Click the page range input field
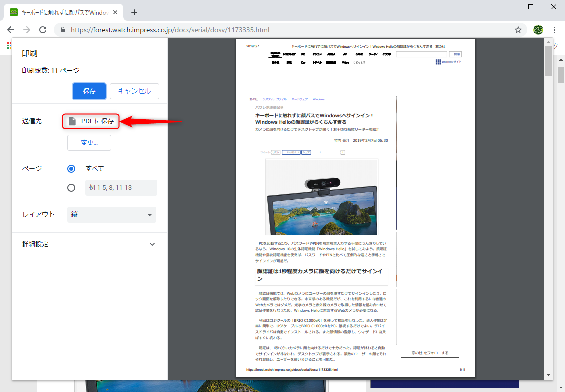 (x=121, y=187)
